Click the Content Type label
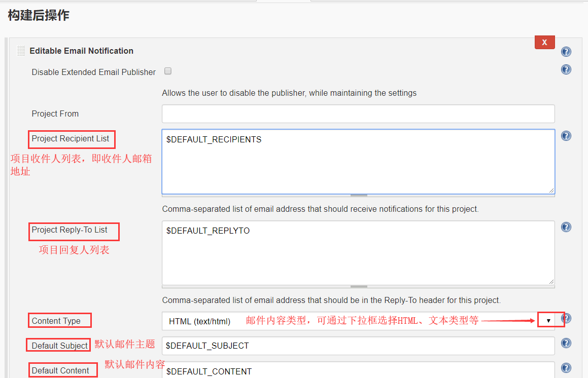The width and height of the screenshot is (588, 378). click(x=56, y=321)
